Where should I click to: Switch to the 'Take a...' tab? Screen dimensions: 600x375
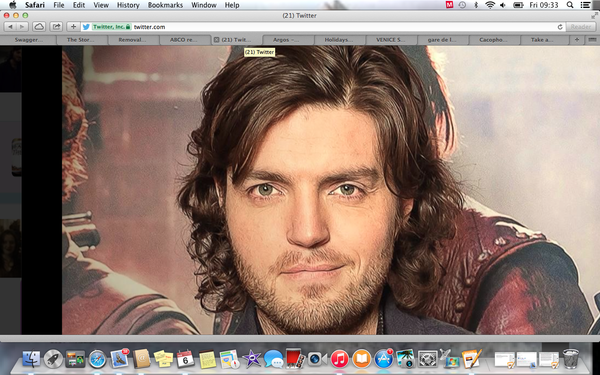point(545,40)
